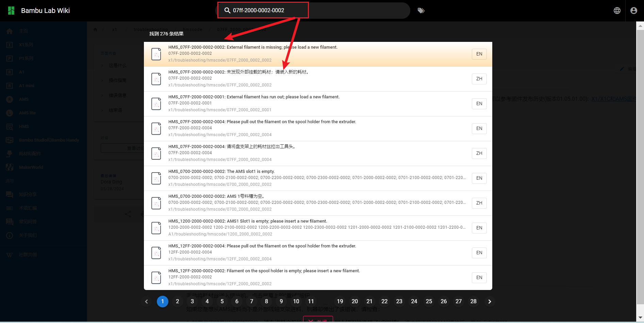Screen dimensions: 644x323
Task: Select results page 24
Action: [x=414, y=302]
